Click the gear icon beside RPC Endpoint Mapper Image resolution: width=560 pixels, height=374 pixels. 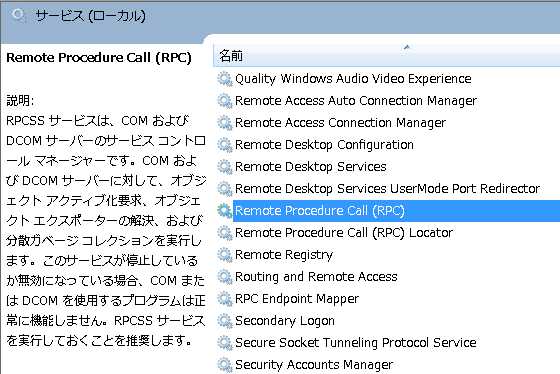(x=225, y=299)
